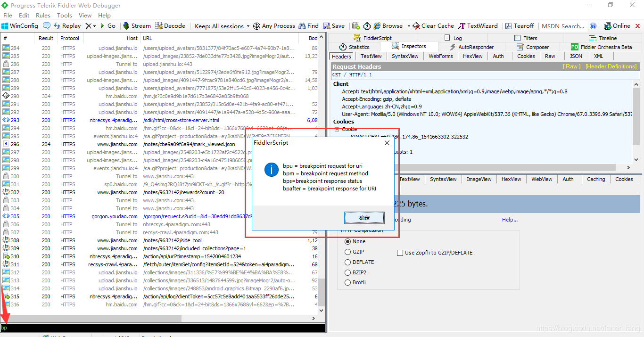Click the Header Definitions link
Screen dimensions: 644x337
[611, 66]
